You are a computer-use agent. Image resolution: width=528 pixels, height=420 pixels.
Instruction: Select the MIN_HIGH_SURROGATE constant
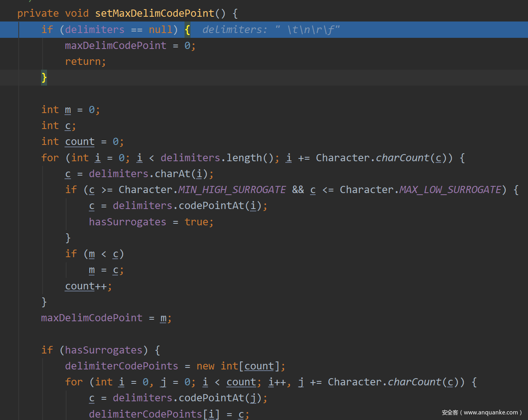(x=232, y=190)
